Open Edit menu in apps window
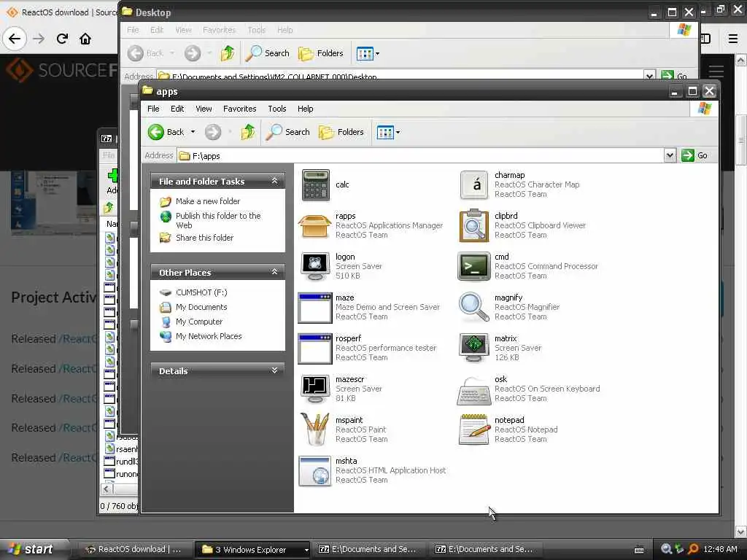The image size is (747, 560). tap(177, 109)
